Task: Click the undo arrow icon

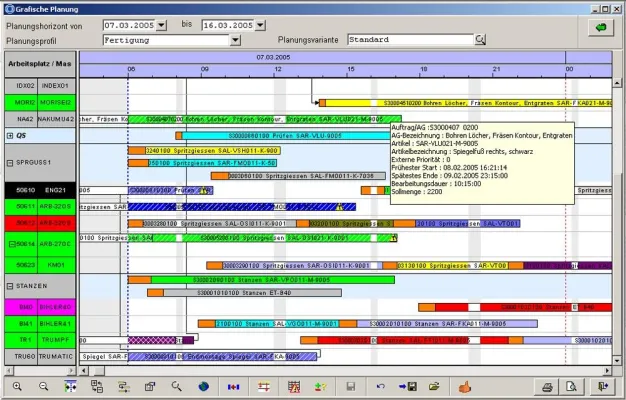Action: (381, 386)
